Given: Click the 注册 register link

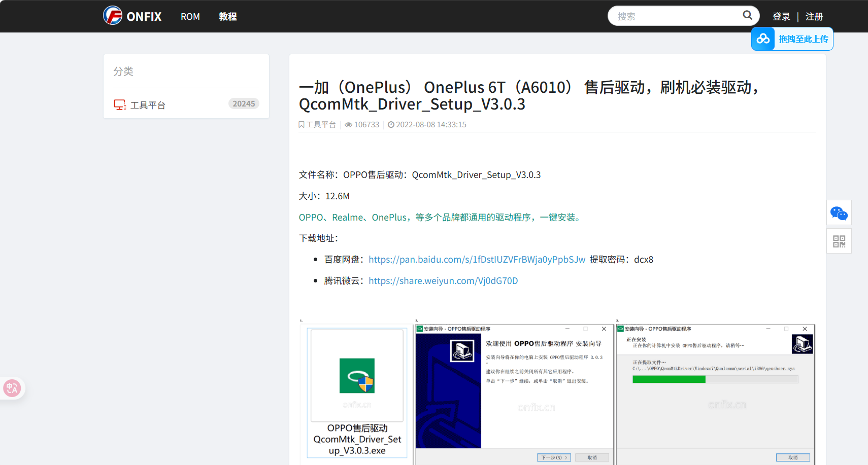Looking at the screenshot, I should pyautogui.click(x=814, y=17).
